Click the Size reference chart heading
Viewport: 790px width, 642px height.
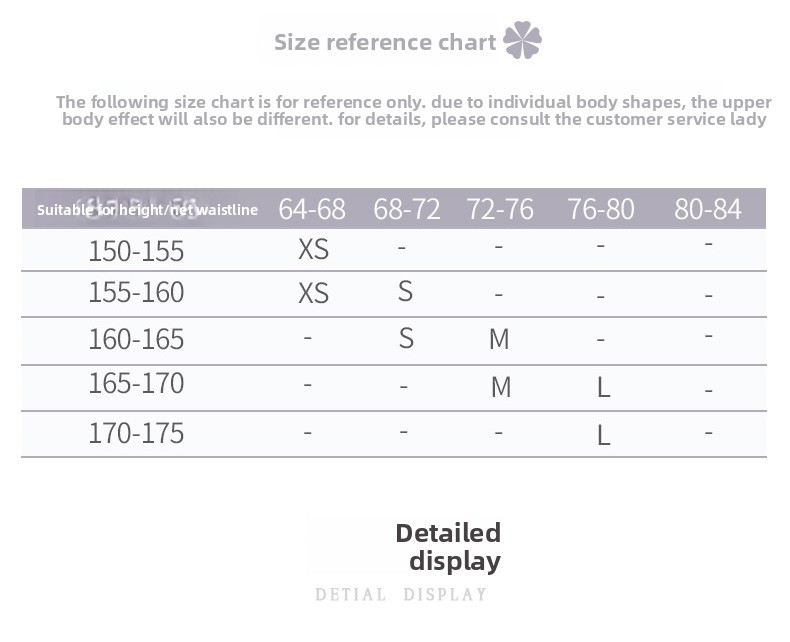click(385, 42)
